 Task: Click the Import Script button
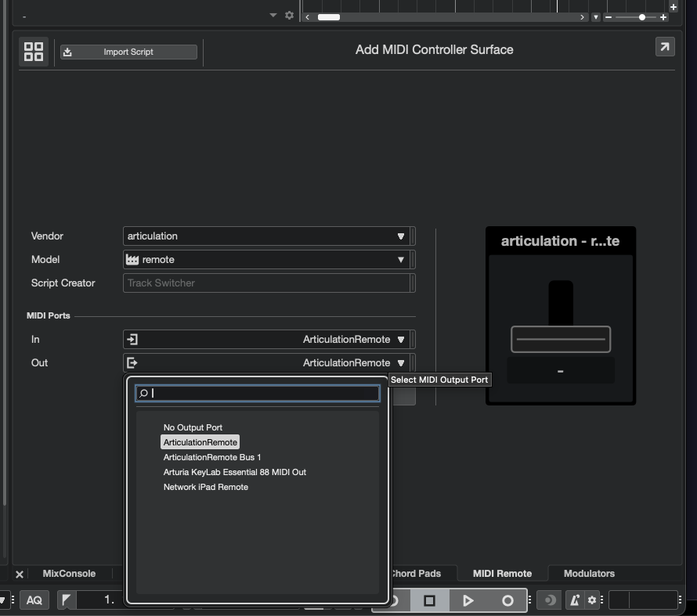pyautogui.click(x=128, y=52)
